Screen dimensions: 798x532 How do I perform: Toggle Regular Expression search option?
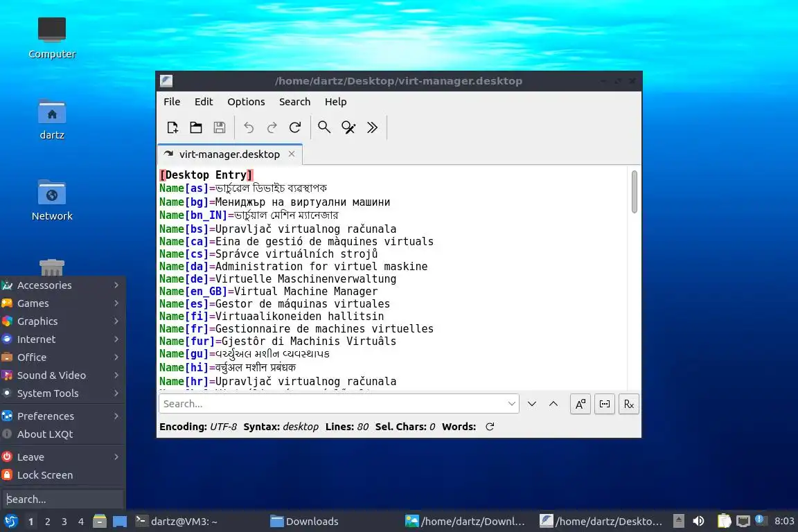pyautogui.click(x=629, y=405)
